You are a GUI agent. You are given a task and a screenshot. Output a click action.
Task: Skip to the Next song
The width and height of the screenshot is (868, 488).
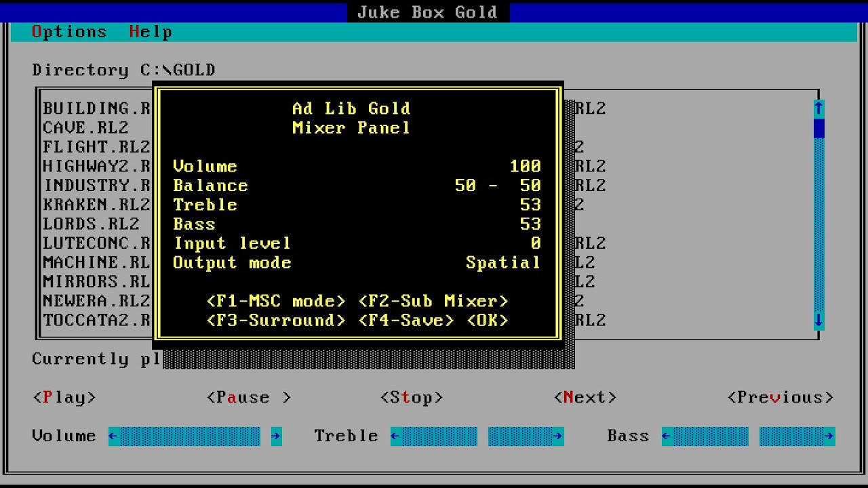pyautogui.click(x=585, y=397)
